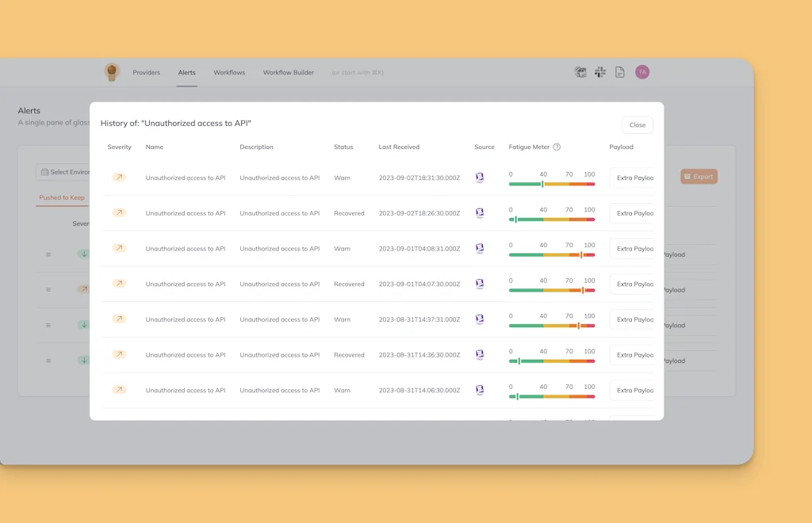Image resolution: width=812 pixels, height=523 pixels.
Task: Go to Workflow Builder in navigation
Action: (x=289, y=73)
